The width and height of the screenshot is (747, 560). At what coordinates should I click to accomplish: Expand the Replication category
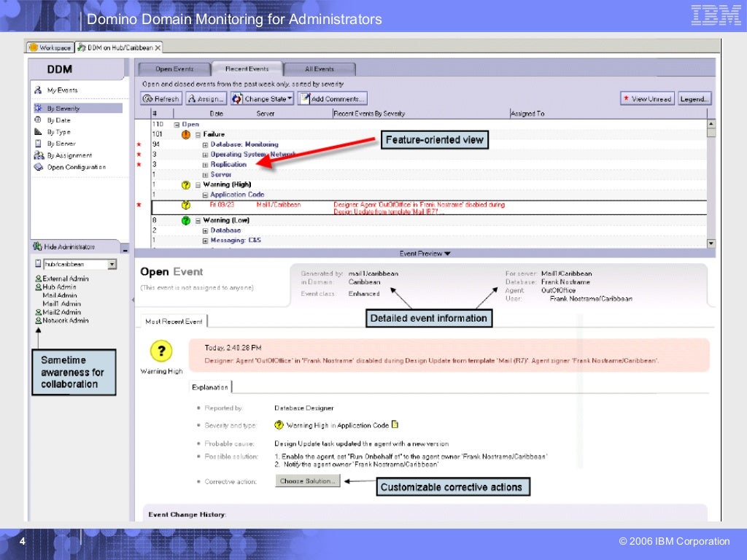pos(205,165)
